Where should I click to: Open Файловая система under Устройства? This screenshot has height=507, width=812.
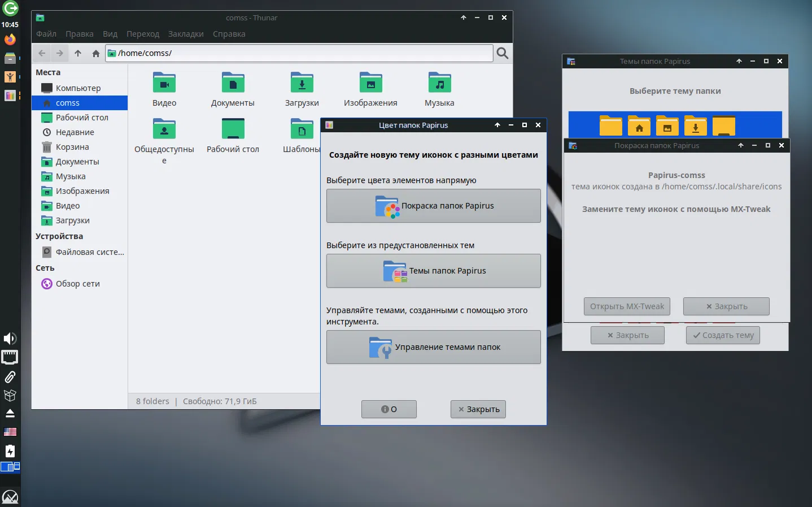click(x=80, y=252)
